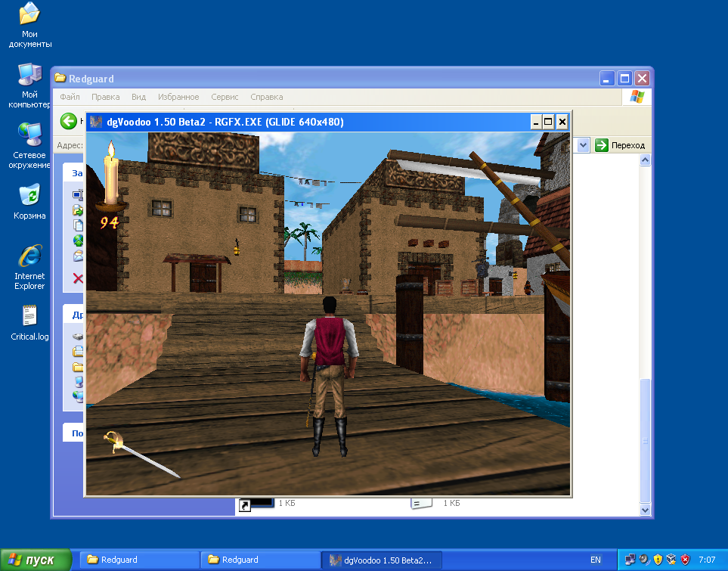Select the Internet Explorer desktop icon
This screenshot has width=728, height=571.
29,267
